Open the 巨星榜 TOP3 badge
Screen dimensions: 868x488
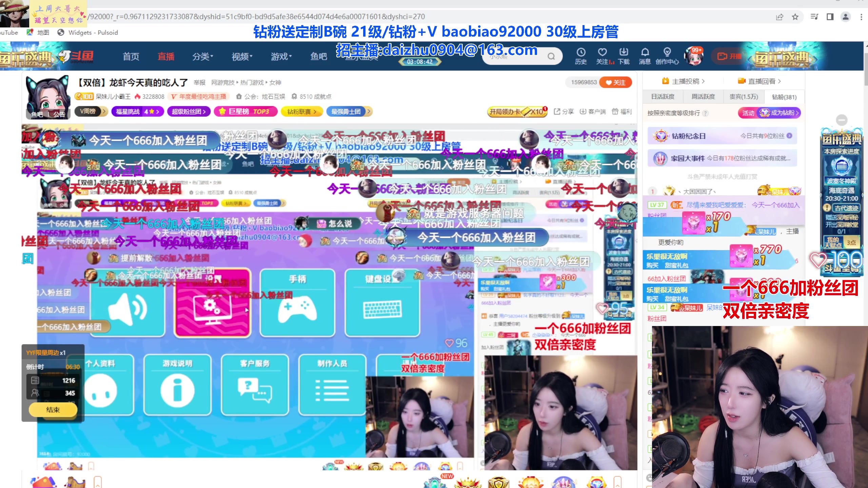point(246,111)
